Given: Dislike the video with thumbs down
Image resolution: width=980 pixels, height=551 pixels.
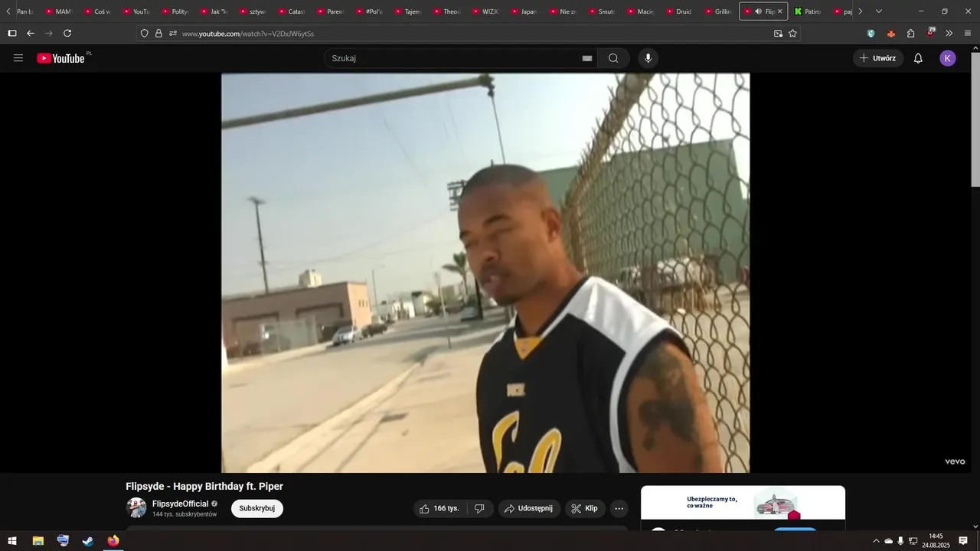Looking at the screenshot, I should click(x=479, y=508).
